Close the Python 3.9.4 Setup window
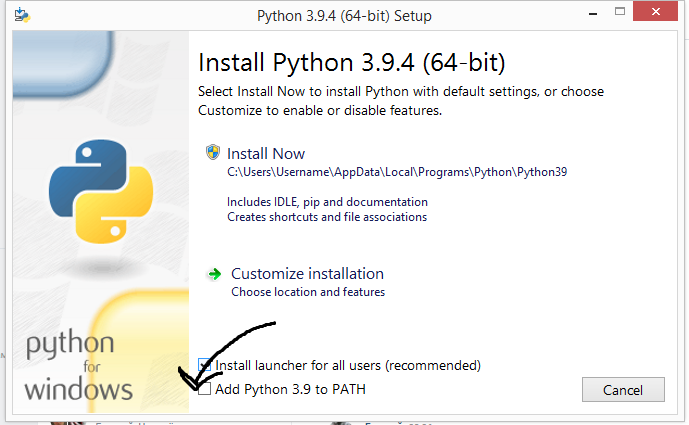 point(654,13)
